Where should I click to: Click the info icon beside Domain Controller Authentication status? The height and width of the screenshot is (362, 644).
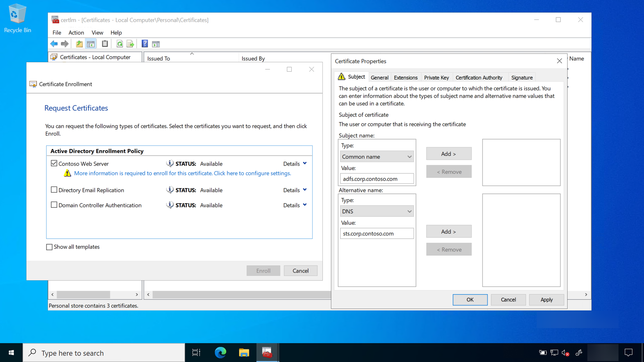[x=170, y=205]
